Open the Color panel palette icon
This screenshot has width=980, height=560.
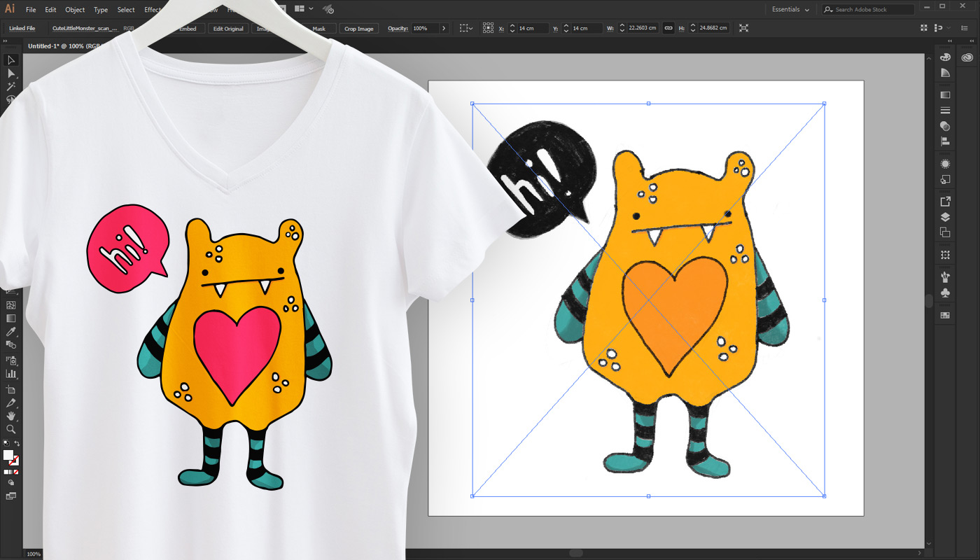(945, 57)
